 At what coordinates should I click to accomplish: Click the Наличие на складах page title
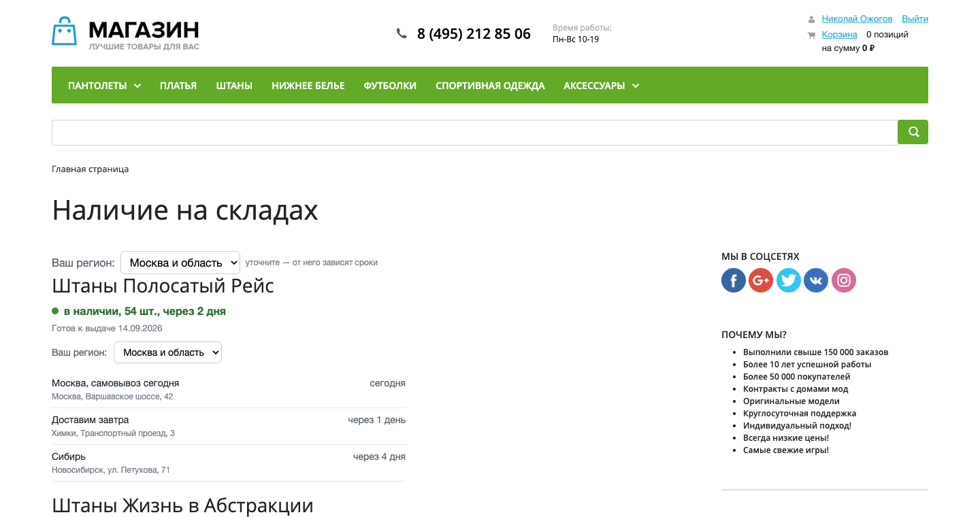click(185, 210)
